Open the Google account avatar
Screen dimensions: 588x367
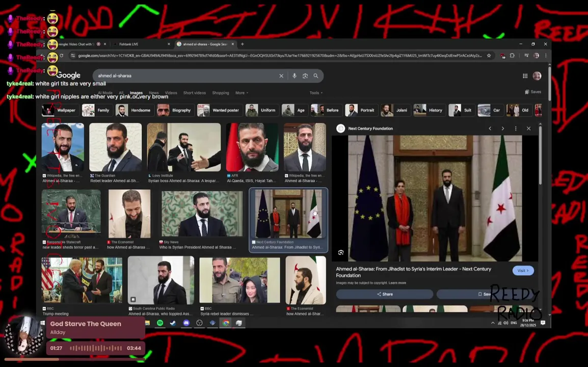(537, 76)
